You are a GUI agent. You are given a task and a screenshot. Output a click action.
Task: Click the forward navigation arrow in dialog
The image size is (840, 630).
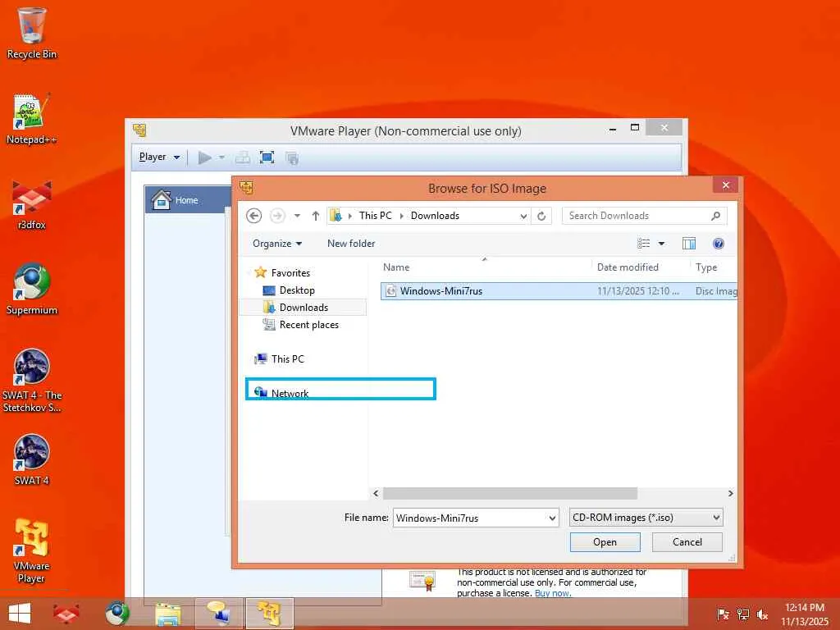pos(277,216)
